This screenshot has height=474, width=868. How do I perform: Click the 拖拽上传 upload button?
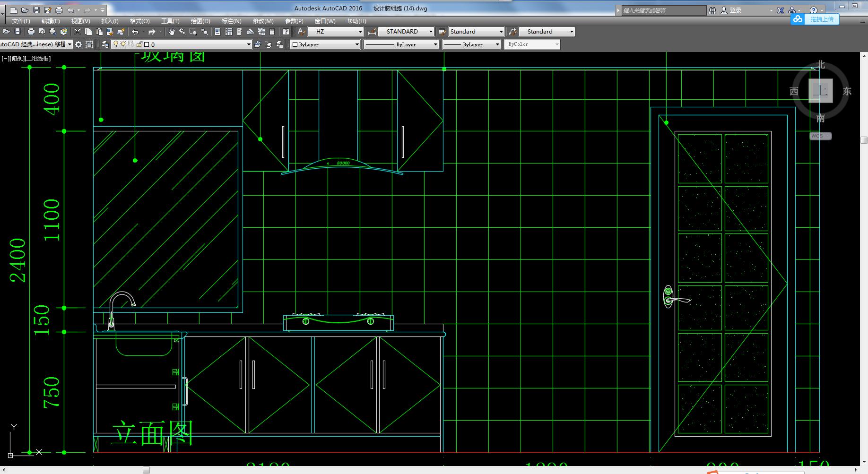pyautogui.click(x=821, y=19)
